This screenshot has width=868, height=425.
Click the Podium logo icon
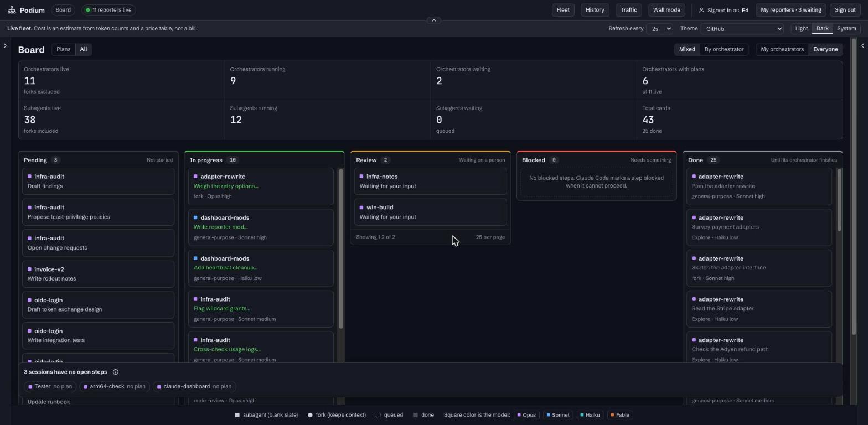pos(12,10)
